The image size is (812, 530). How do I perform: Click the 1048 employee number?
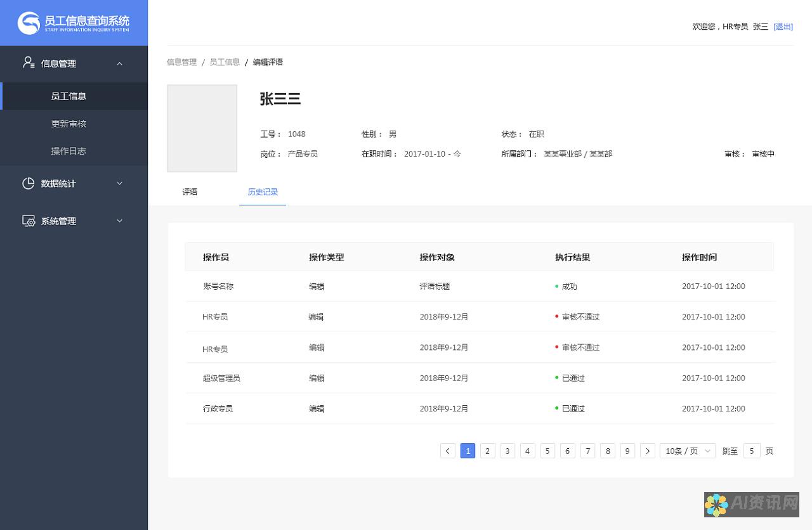click(x=296, y=134)
